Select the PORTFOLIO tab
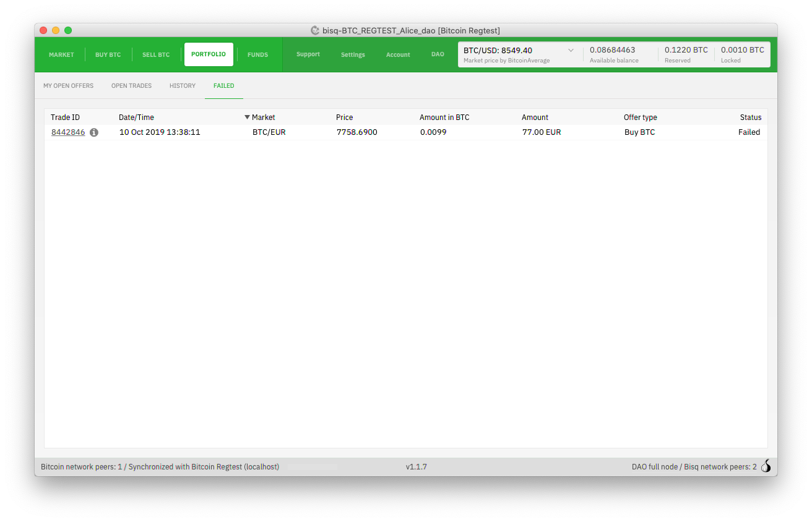The height and width of the screenshot is (522, 812). tap(209, 54)
